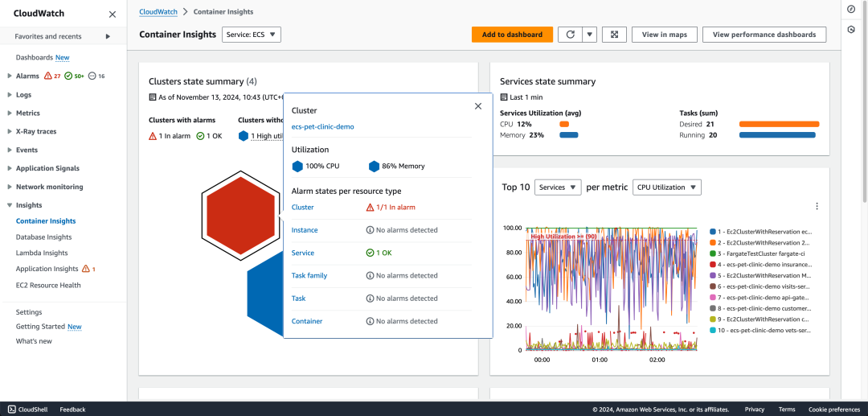Select the red ecs-pet-clinic-demo cluster hexagon
Image resolution: width=868 pixels, height=416 pixels.
240,216
